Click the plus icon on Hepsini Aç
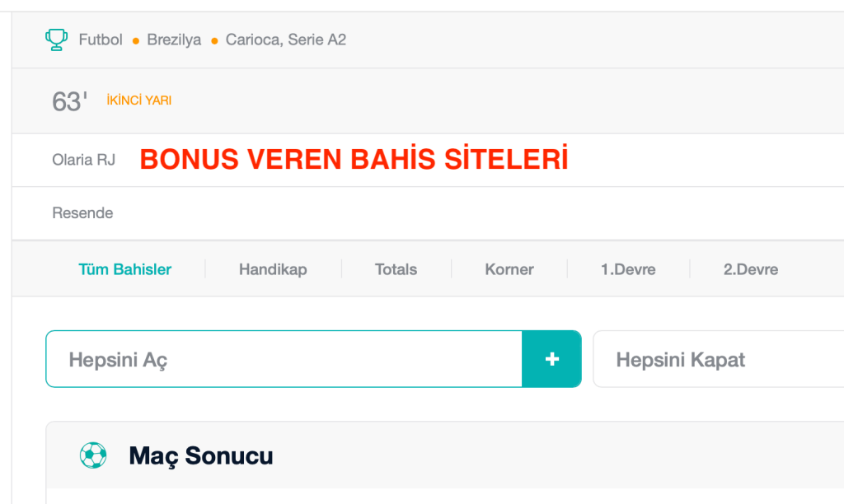The height and width of the screenshot is (504, 844). pos(551,359)
